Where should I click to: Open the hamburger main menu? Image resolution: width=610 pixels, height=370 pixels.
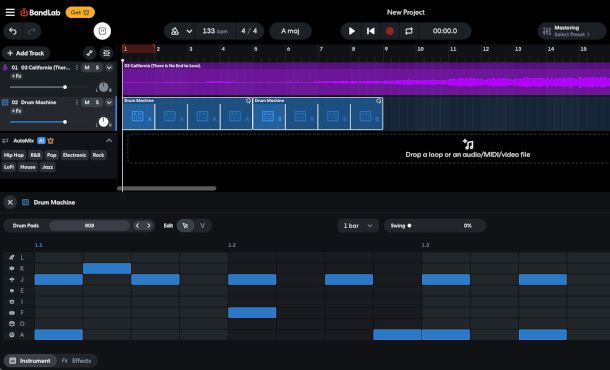point(10,12)
